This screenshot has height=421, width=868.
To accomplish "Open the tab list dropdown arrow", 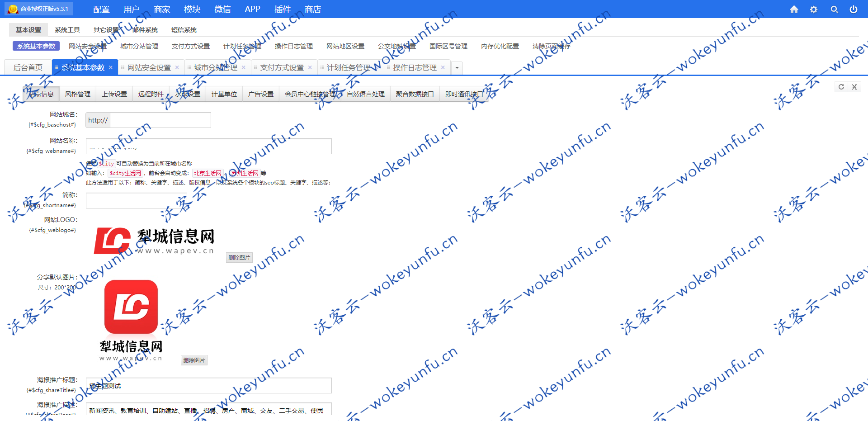I will pyautogui.click(x=457, y=68).
